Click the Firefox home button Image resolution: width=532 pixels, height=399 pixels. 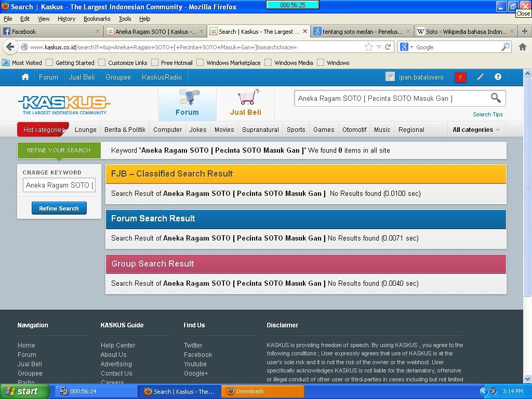click(x=522, y=47)
